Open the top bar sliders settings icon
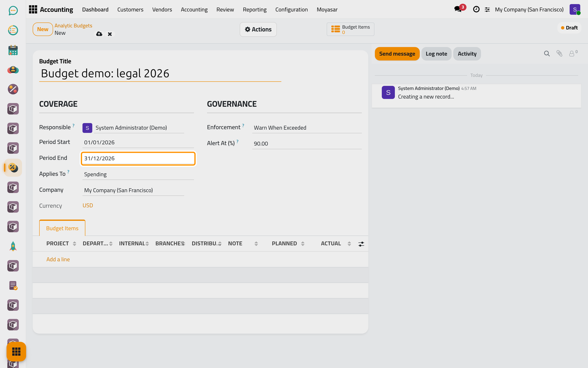 (487, 10)
